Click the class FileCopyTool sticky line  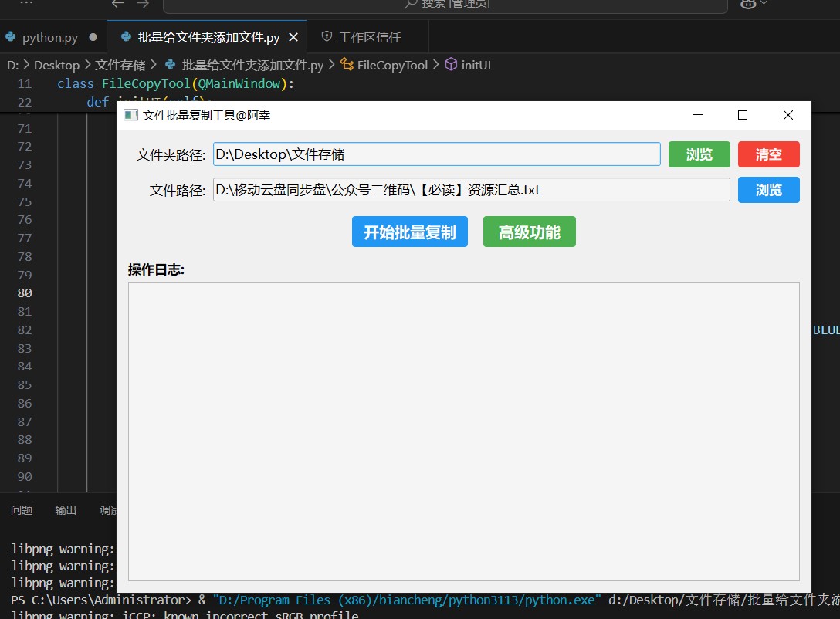175,83
